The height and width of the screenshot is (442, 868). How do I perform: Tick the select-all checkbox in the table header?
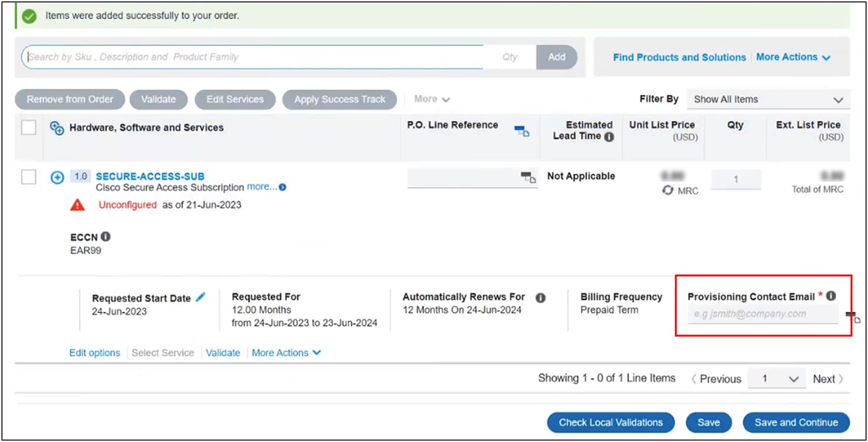pyautogui.click(x=29, y=128)
